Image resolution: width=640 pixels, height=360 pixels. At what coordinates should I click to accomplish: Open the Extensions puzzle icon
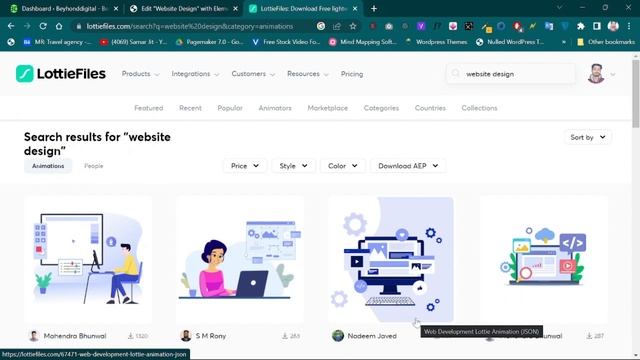tap(581, 26)
